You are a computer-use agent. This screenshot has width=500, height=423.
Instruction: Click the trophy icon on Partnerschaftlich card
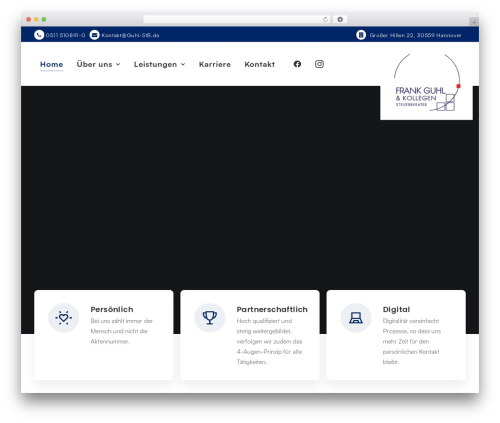coord(210,318)
